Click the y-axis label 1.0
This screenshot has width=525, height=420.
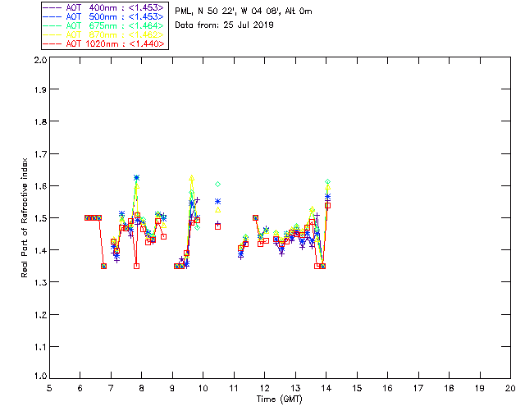(40, 377)
